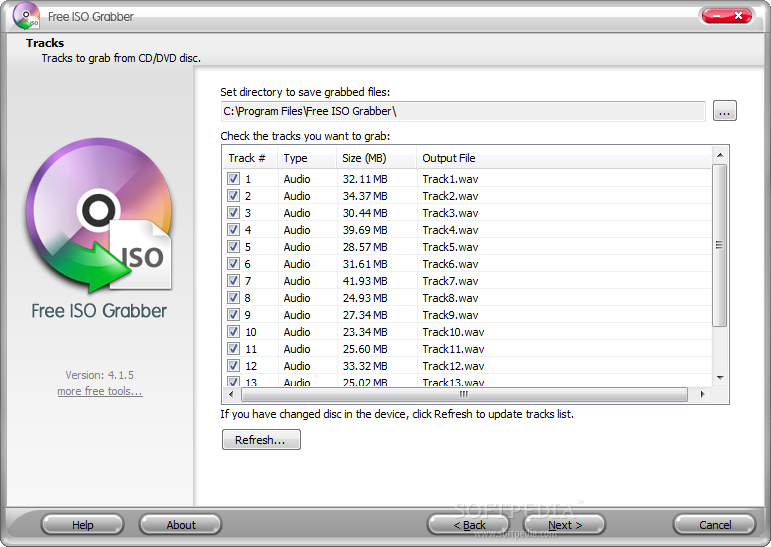The image size is (771, 547).
Task: Select the Track7.wav output file
Action: point(450,280)
